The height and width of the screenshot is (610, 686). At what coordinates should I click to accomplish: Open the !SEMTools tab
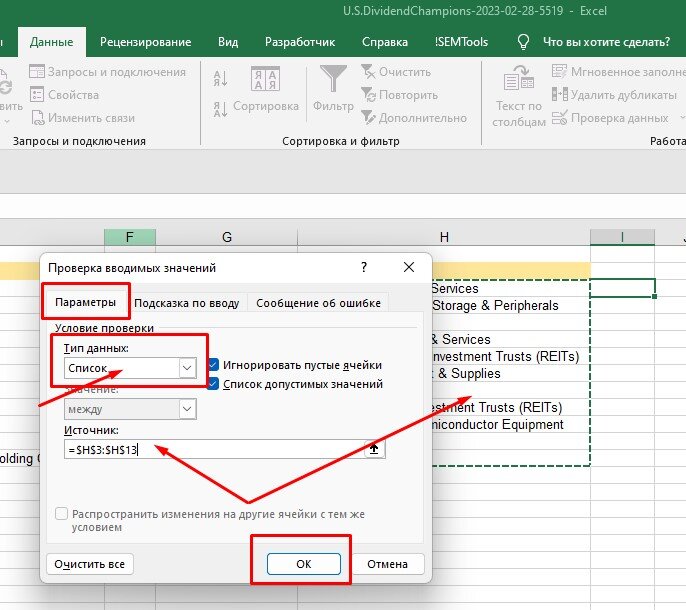[461, 42]
